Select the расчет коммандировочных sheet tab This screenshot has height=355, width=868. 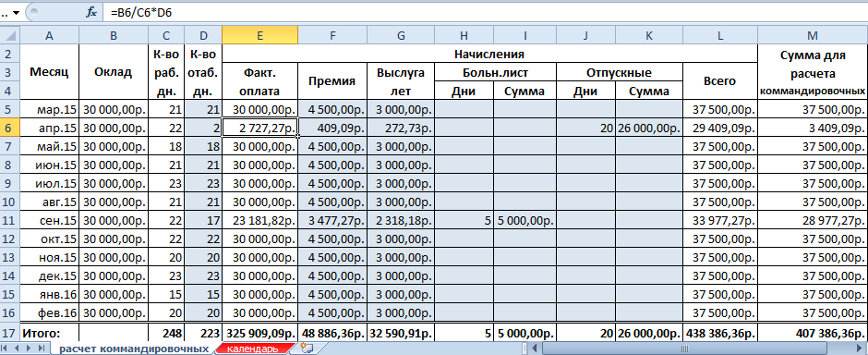(134, 349)
